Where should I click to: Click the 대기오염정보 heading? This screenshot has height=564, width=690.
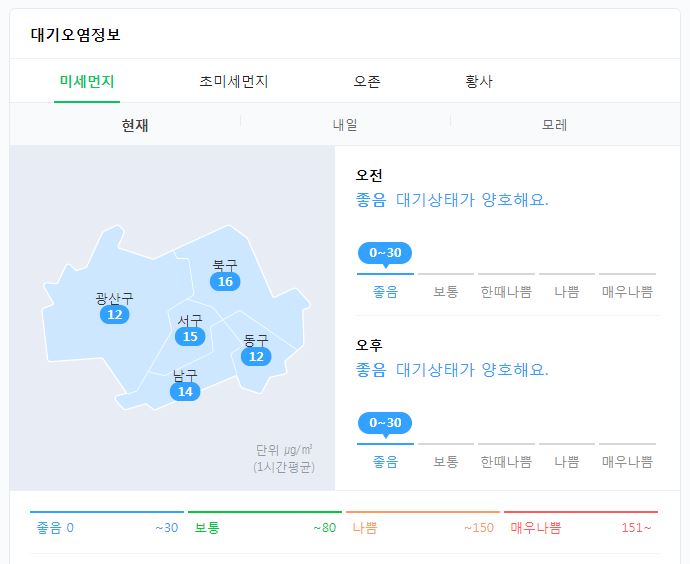coord(76,35)
